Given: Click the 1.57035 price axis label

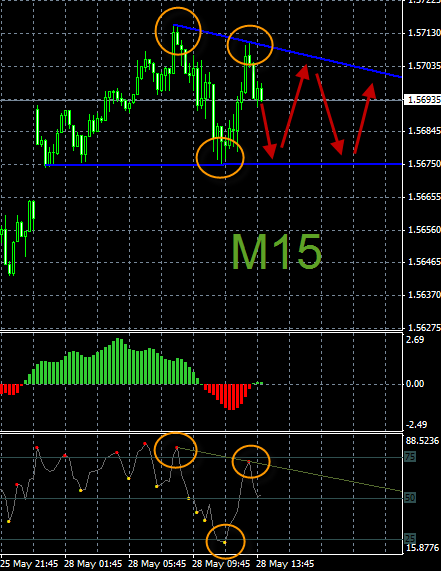Looking at the screenshot, I should click(424, 66).
